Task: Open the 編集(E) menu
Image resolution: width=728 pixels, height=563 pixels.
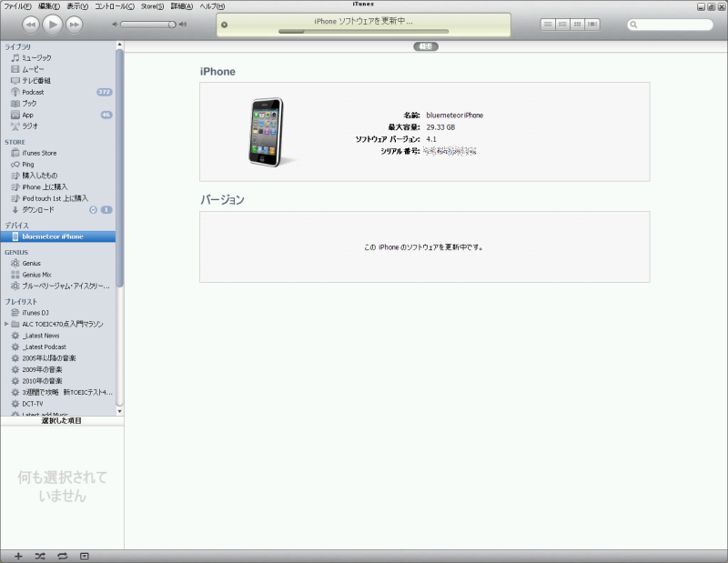Action: pos(49,6)
